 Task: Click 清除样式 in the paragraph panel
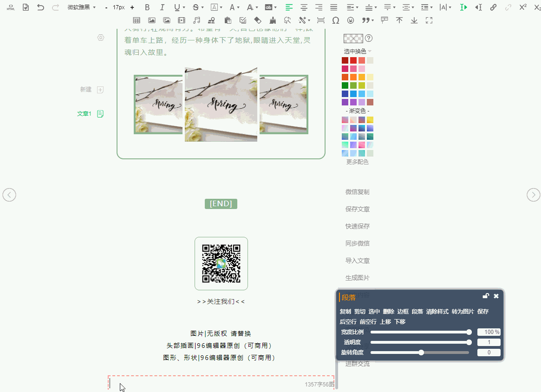pos(437,312)
